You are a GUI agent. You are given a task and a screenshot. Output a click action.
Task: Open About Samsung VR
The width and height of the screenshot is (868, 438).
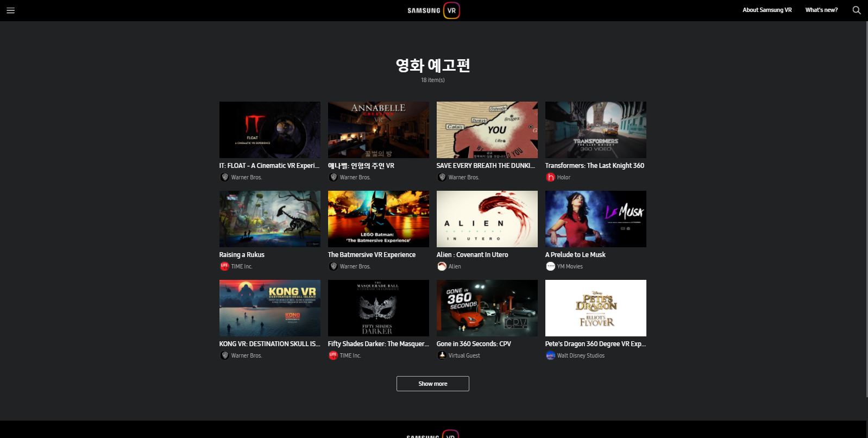(767, 10)
